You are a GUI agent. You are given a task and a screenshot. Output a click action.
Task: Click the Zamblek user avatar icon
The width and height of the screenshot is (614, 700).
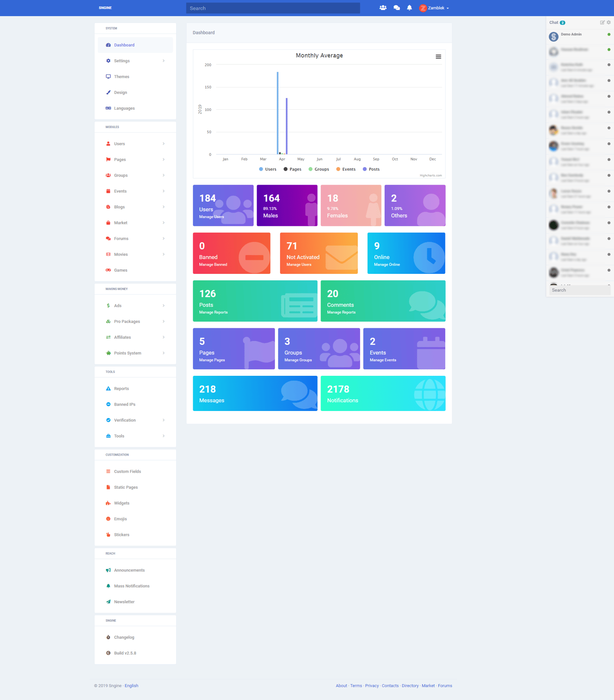(x=423, y=8)
